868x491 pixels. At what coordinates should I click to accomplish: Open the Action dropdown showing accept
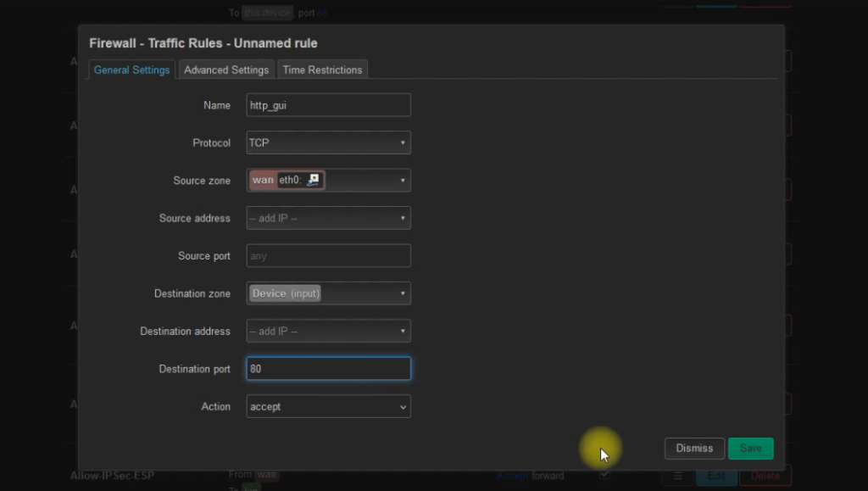pos(403,406)
